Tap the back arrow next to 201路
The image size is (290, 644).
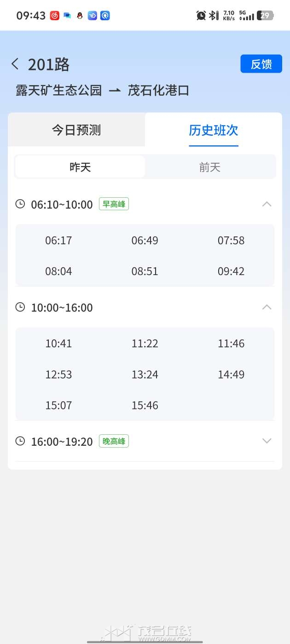click(15, 64)
